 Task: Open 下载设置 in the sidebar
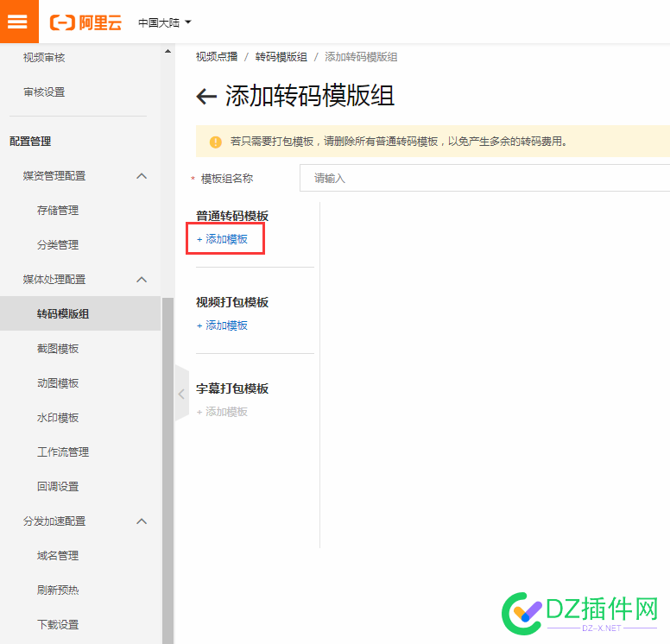pyautogui.click(x=58, y=625)
